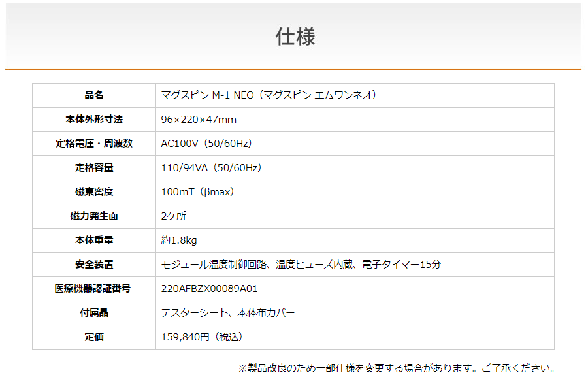This screenshot has width=588, height=392.
Task: Select the 医療機器認証番号 label
Action: coord(93,289)
